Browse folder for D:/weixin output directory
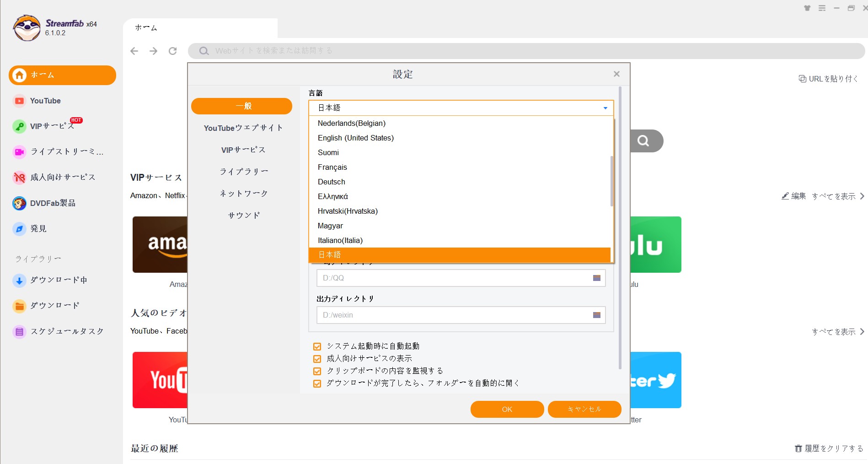868x464 pixels. pyautogui.click(x=597, y=315)
